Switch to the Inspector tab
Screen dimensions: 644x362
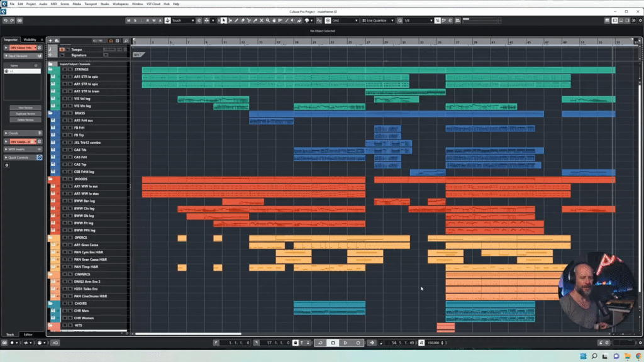coord(11,40)
